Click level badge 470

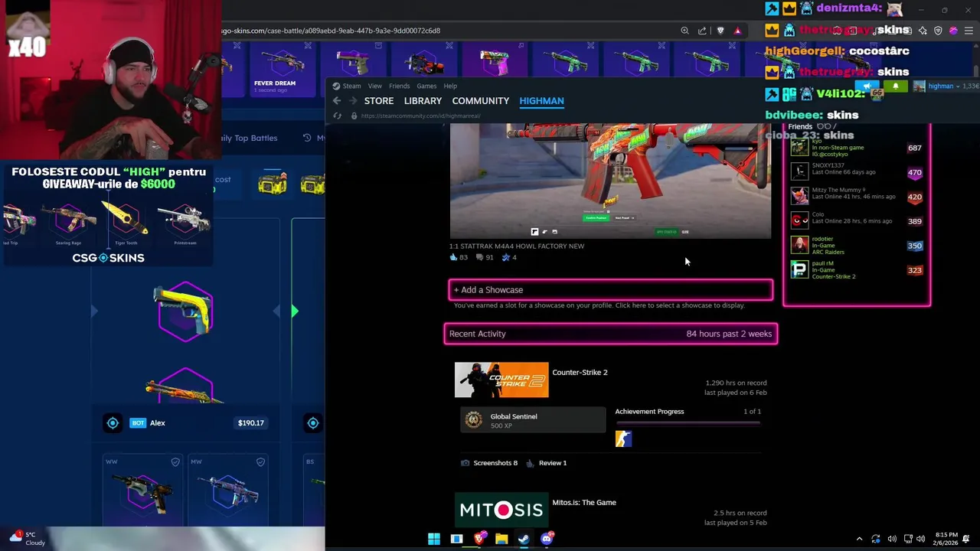coord(914,173)
